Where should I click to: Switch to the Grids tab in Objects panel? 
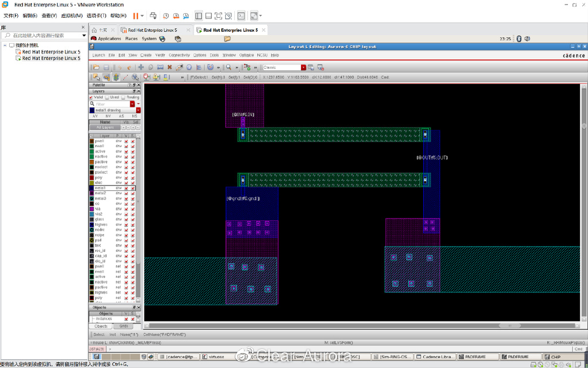[x=123, y=326]
